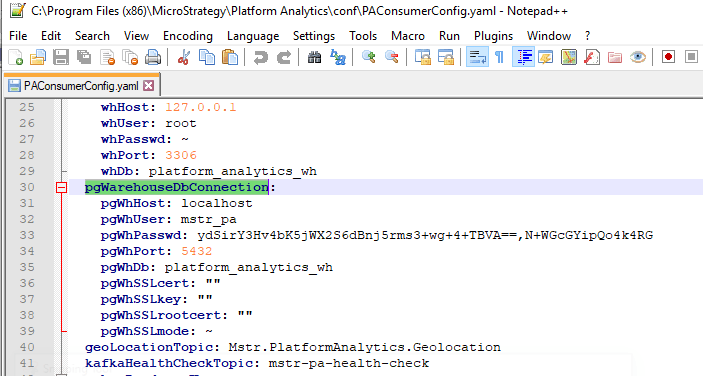This screenshot has height=376, width=703.
Task: Click line number 30 in margin
Action: (x=26, y=187)
